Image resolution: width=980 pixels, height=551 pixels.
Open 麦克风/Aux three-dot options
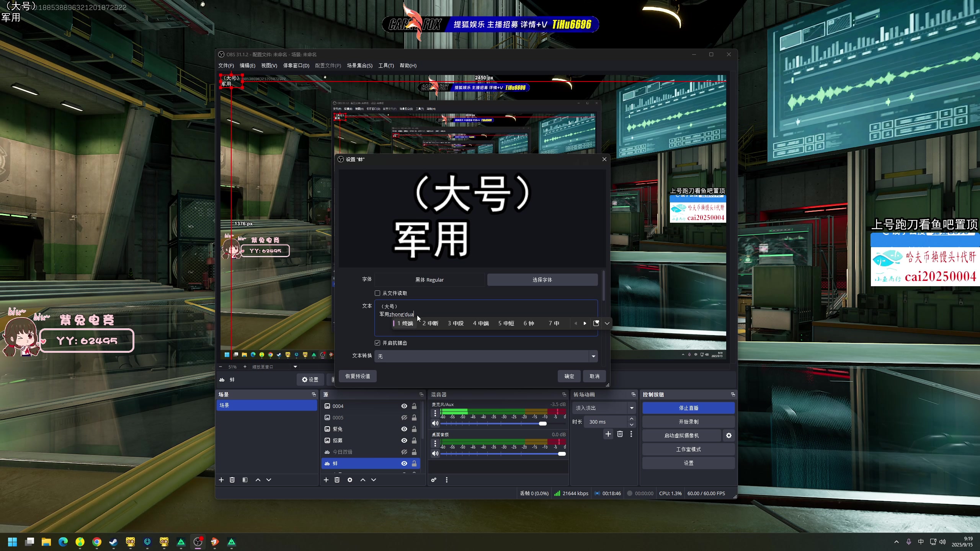(435, 413)
